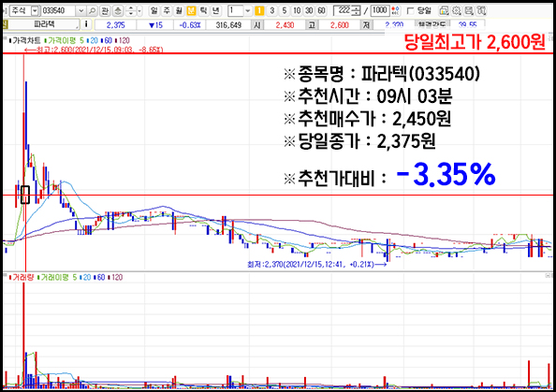Click the 시 open price label
Viewport: 556px width, 392px height.
pyautogui.click(x=257, y=25)
